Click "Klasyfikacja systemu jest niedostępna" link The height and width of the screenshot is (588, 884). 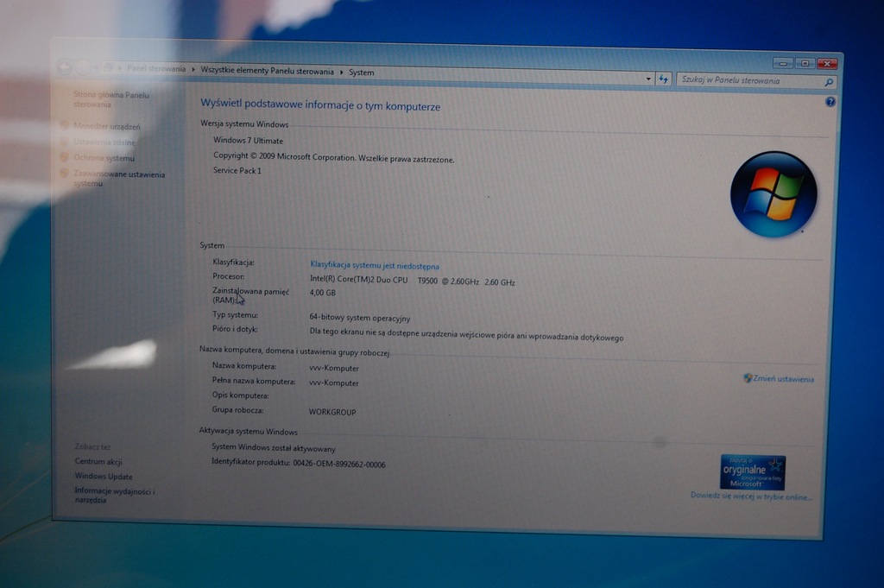(375, 265)
